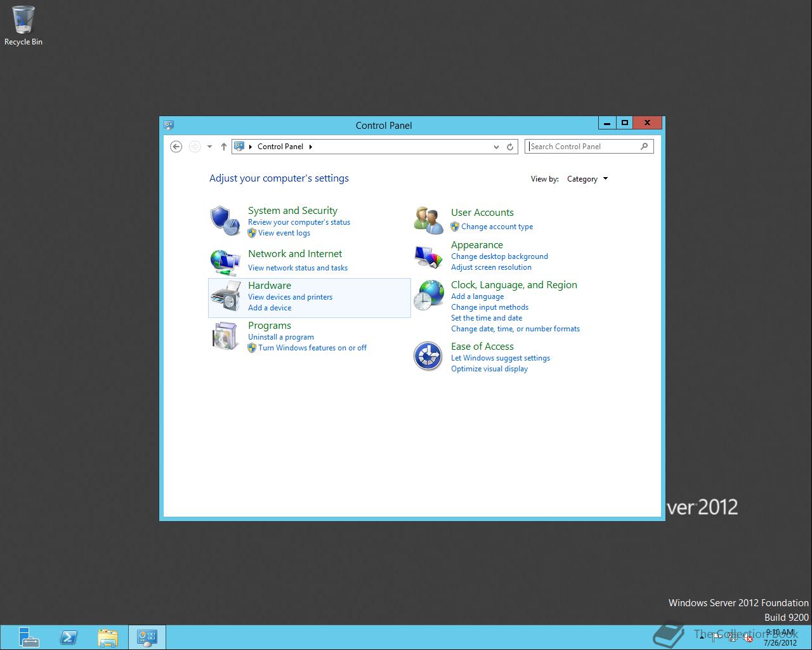Screen dimensions: 812x650
Task: Open the Appearance category heading
Action: click(x=477, y=245)
